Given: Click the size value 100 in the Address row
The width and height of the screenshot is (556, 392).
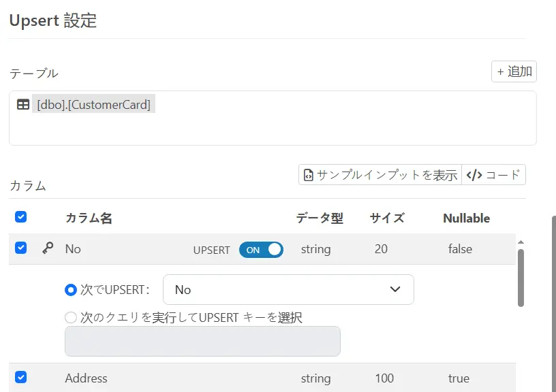Looking at the screenshot, I should [x=384, y=378].
